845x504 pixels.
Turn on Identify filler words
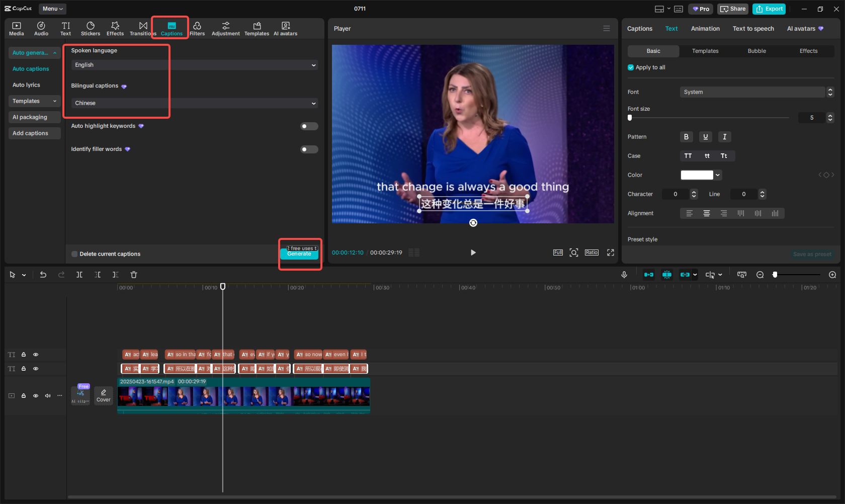309,149
